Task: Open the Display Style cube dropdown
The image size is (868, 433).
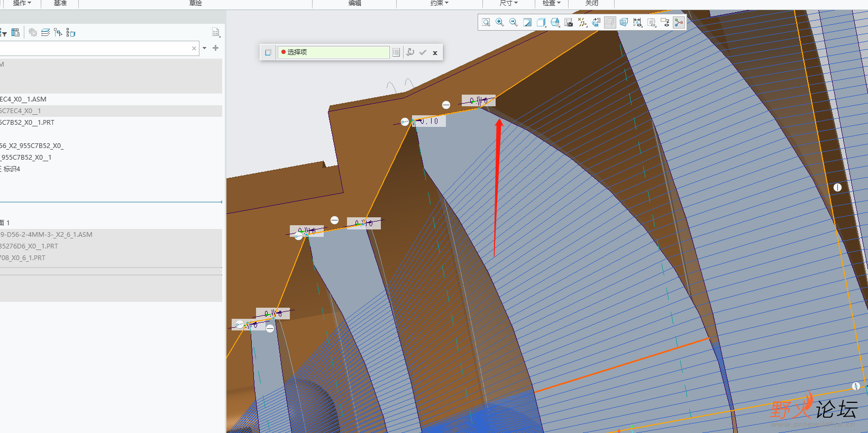Action: [x=541, y=22]
